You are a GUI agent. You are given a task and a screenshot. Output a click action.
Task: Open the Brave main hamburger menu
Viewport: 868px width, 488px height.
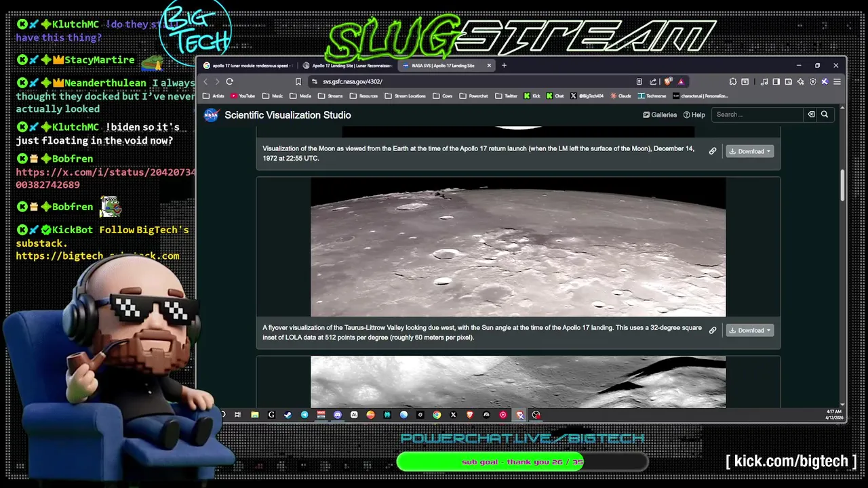click(x=837, y=81)
